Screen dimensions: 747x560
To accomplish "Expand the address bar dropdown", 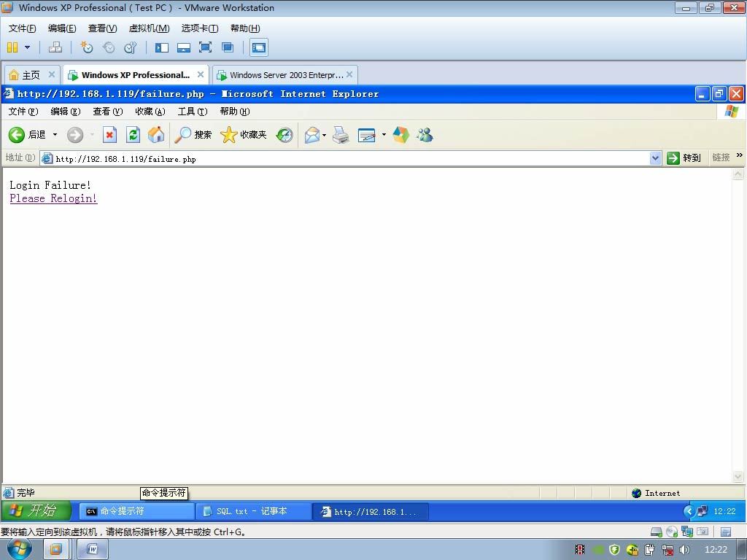I will pyautogui.click(x=656, y=158).
